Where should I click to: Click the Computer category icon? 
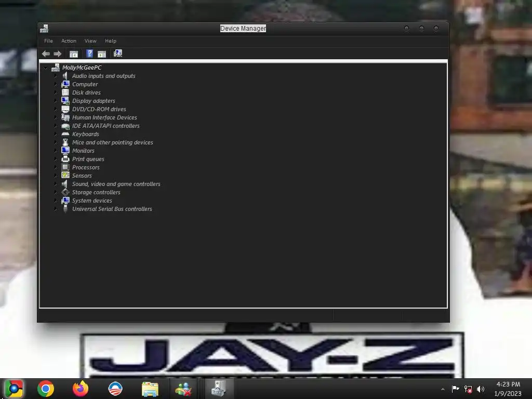click(x=65, y=84)
